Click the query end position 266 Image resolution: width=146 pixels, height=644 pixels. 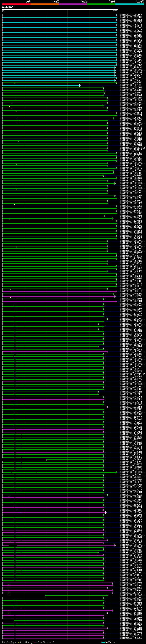tap(115, 11)
